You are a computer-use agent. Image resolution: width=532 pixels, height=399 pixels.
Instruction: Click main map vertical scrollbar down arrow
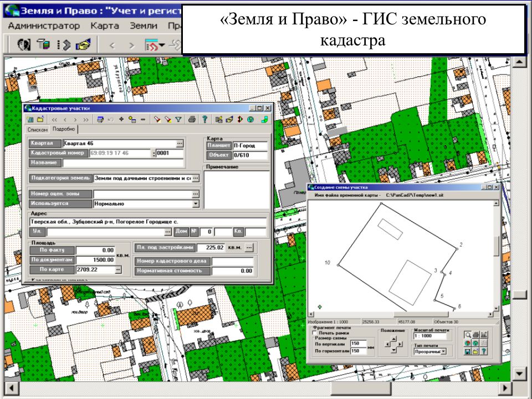click(x=519, y=374)
